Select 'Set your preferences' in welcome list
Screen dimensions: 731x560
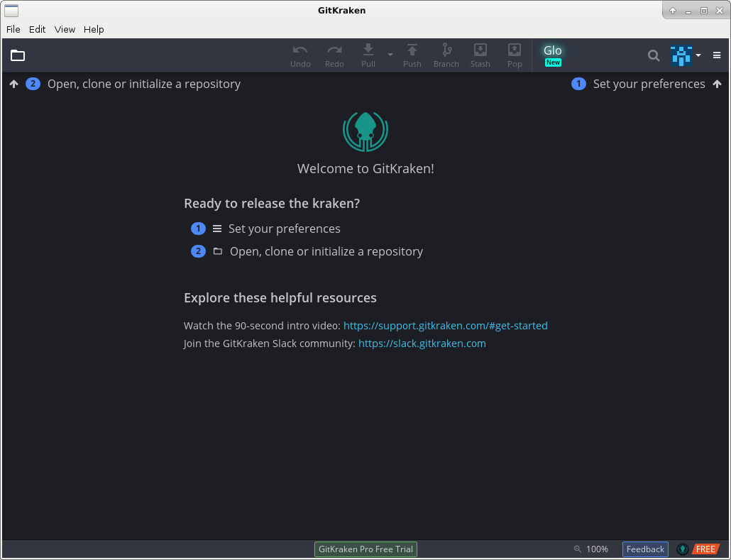285,229
